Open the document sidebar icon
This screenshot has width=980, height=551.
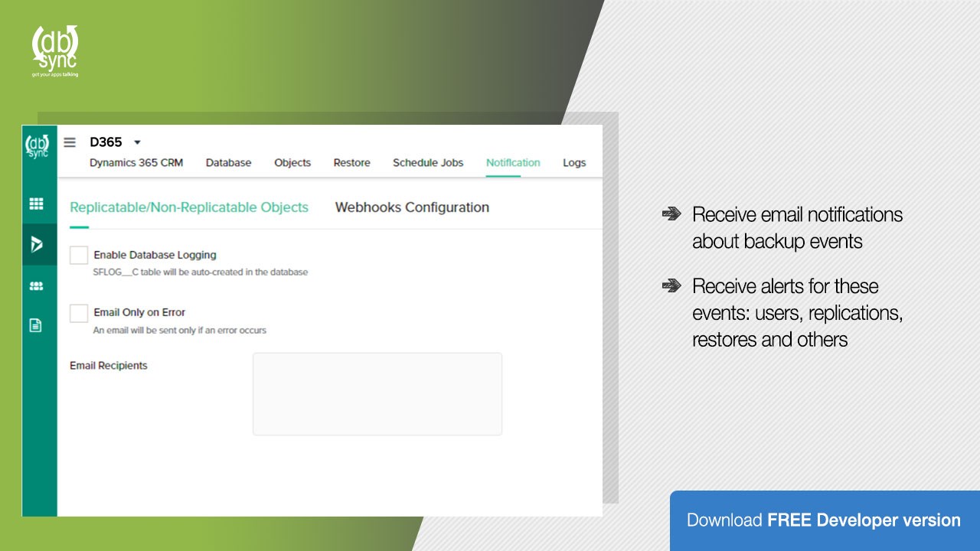click(35, 325)
